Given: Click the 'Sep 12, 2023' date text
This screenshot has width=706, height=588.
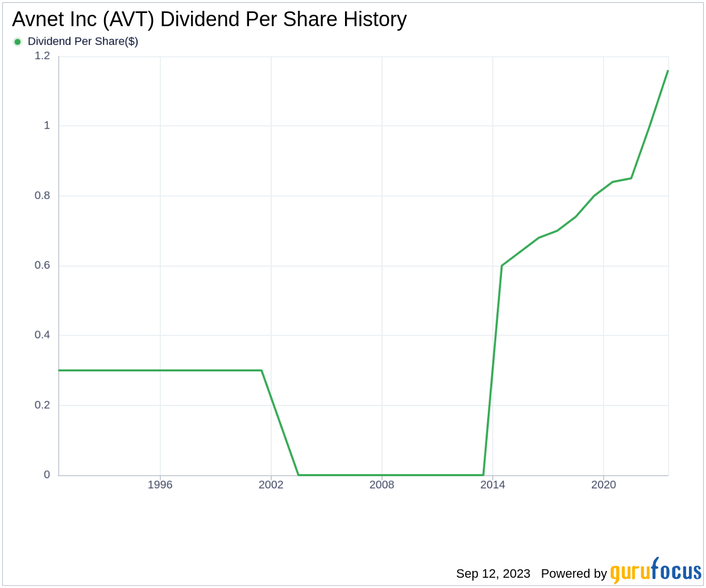Looking at the screenshot, I should pyautogui.click(x=493, y=573).
